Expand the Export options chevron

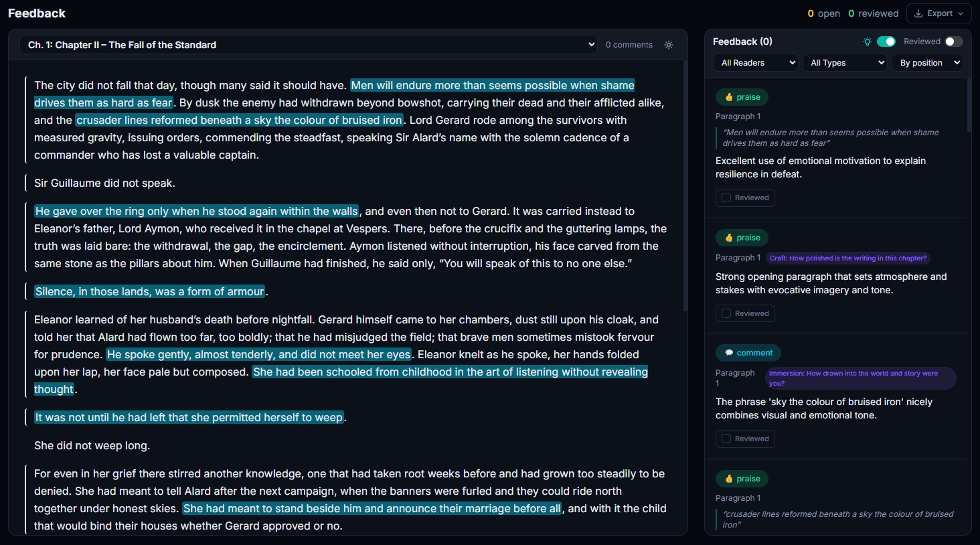tap(961, 13)
